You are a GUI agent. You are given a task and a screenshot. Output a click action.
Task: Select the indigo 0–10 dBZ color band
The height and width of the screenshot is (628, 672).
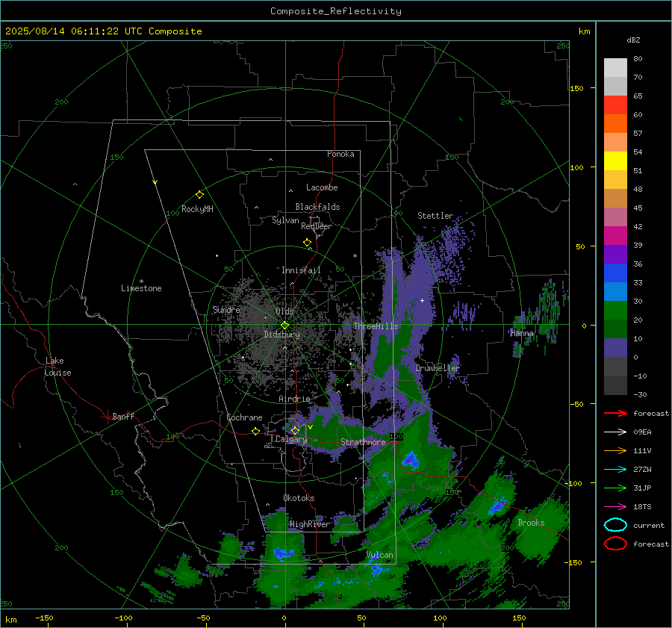[615, 348]
